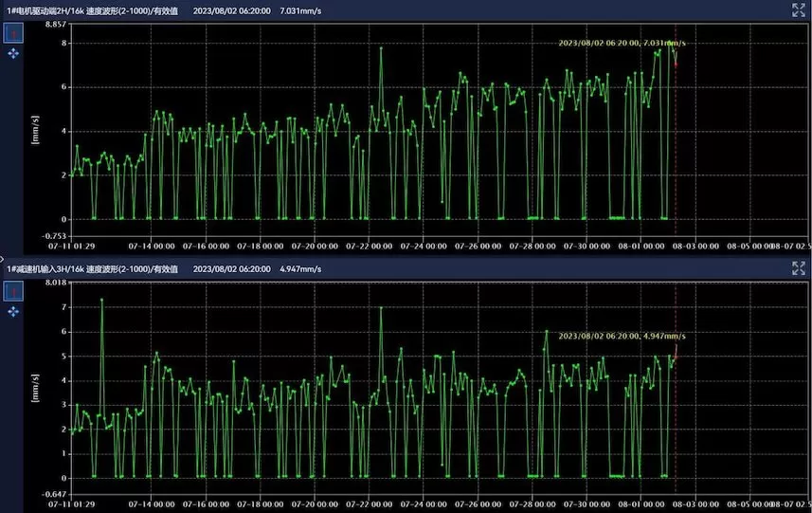Select the pan/move tool for top chart

pyautogui.click(x=13, y=54)
